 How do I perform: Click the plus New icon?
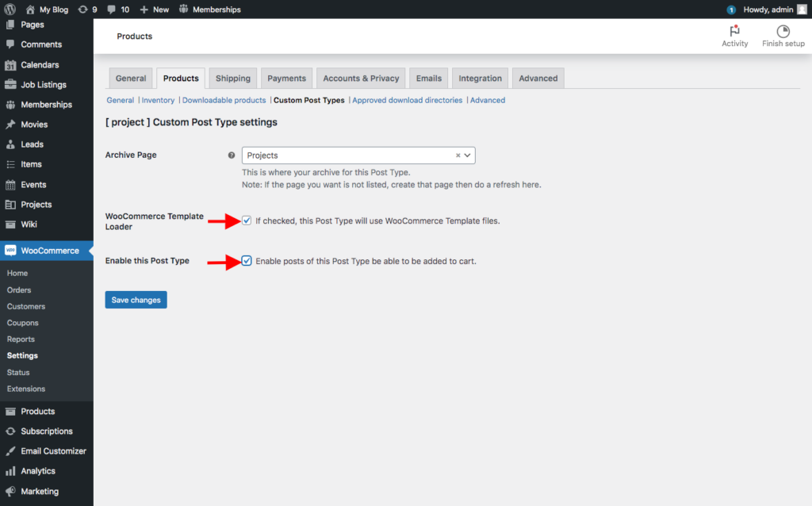144,10
